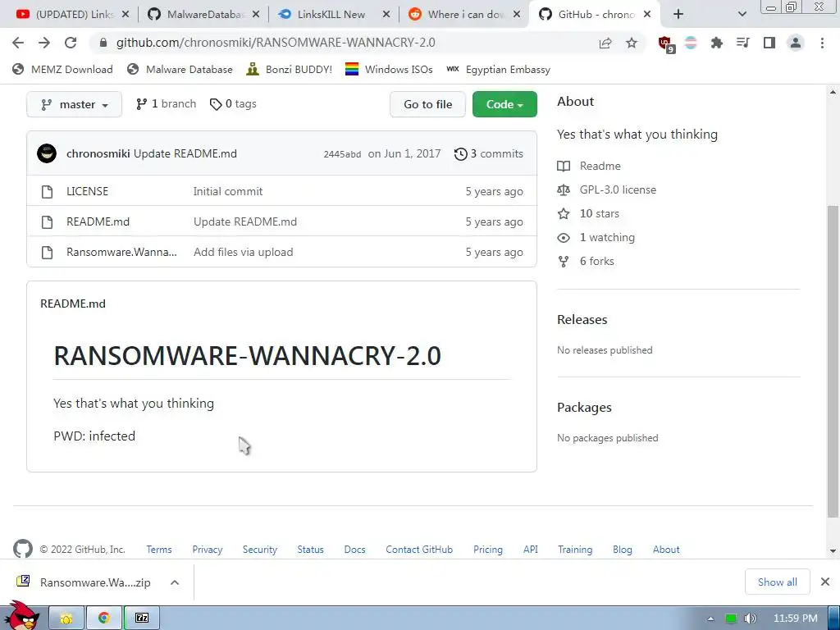Screen dimensions: 840x630
Task: Click the page vertical scrollbar thumb
Action: tap(833, 362)
